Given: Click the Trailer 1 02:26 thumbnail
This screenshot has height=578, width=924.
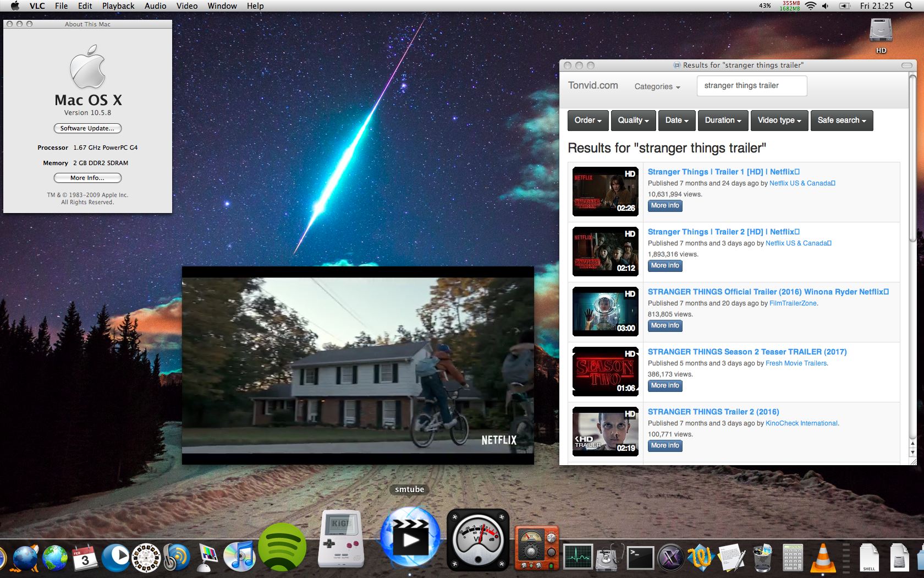Looking at the screenshot, I should pos(606,192).
